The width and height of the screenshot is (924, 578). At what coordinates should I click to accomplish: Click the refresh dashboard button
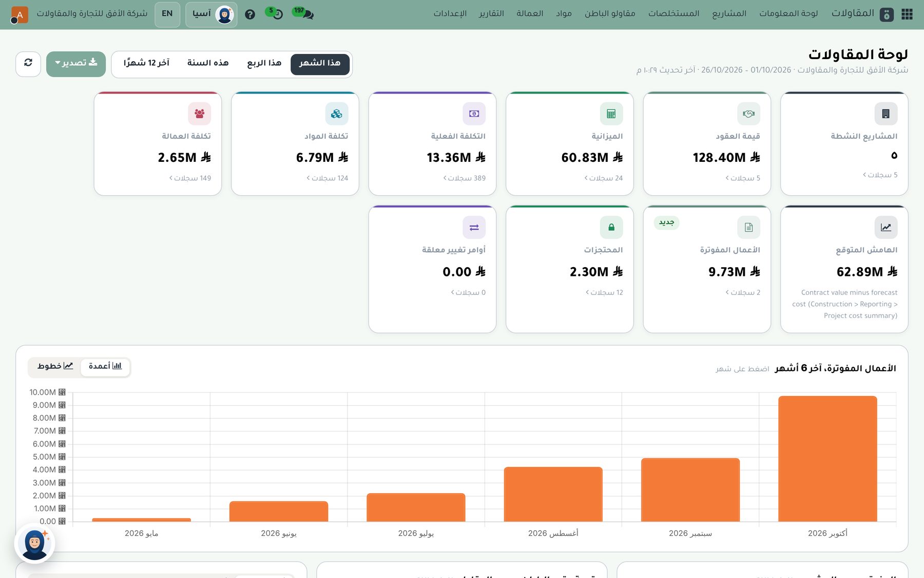pos(28,64)
